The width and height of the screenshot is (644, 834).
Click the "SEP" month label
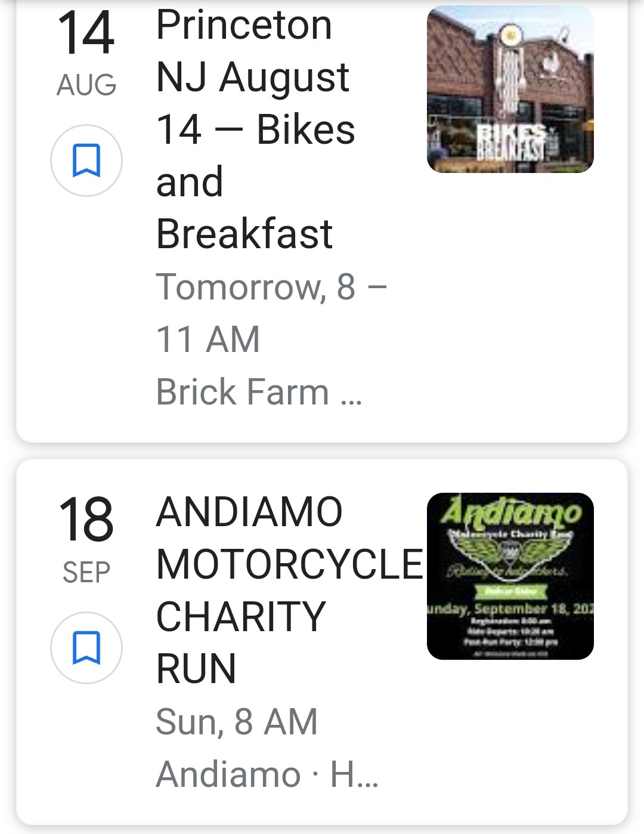point(86,573)
